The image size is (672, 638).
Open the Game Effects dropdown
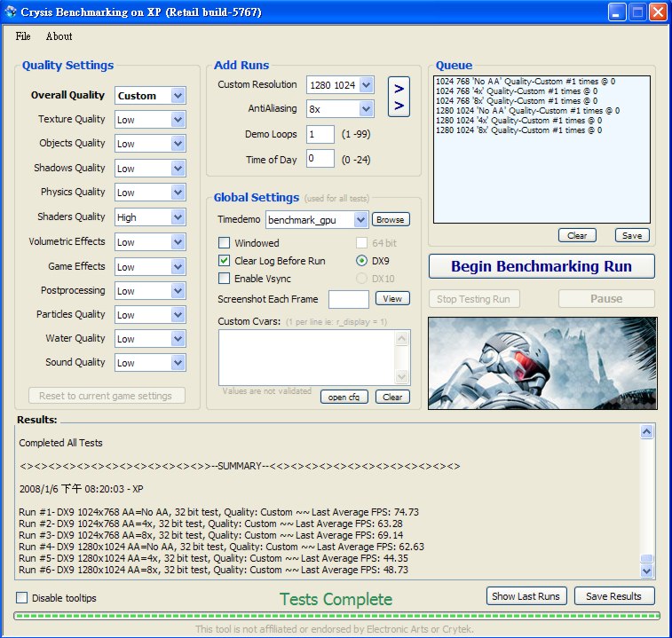[178, 267]
